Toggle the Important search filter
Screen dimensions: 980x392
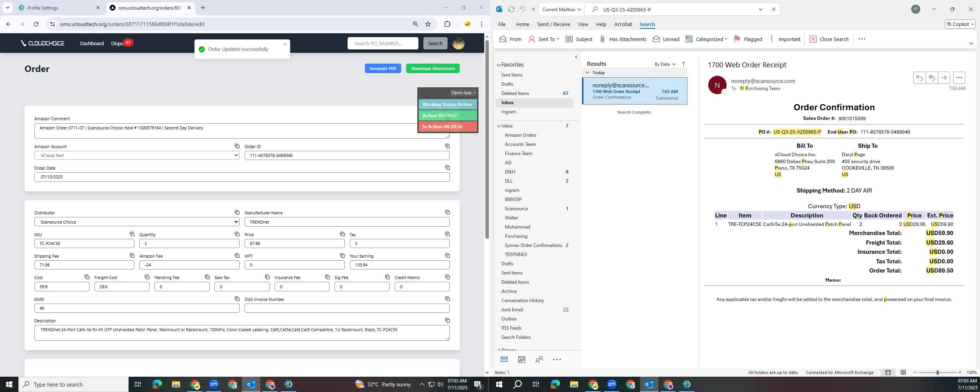(x=784, y=39)
